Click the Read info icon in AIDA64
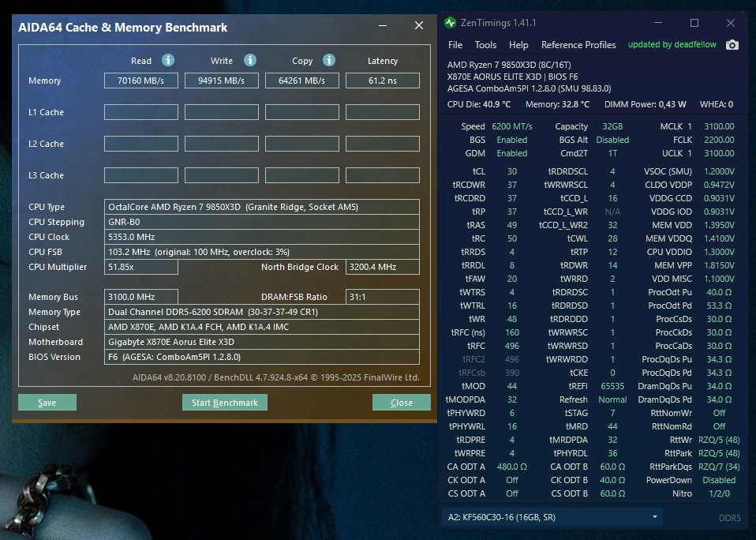Screen dimensions: 756x540 click(168, 60)
